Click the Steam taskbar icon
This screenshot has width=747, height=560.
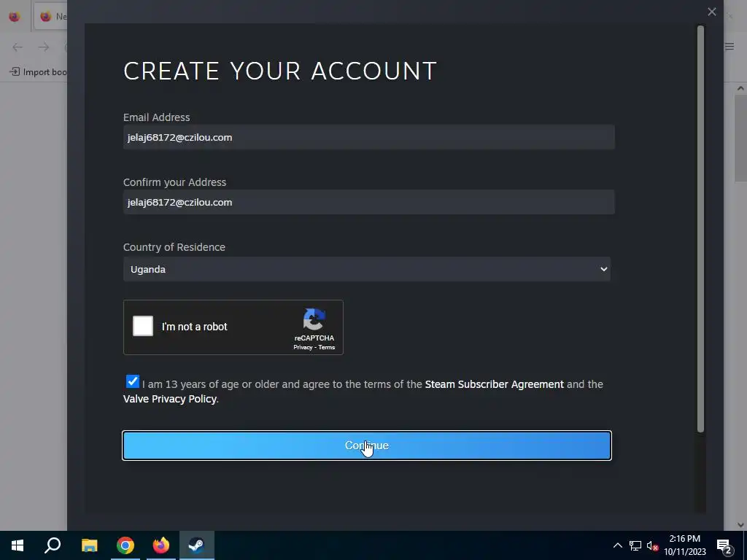click(197, 545)
